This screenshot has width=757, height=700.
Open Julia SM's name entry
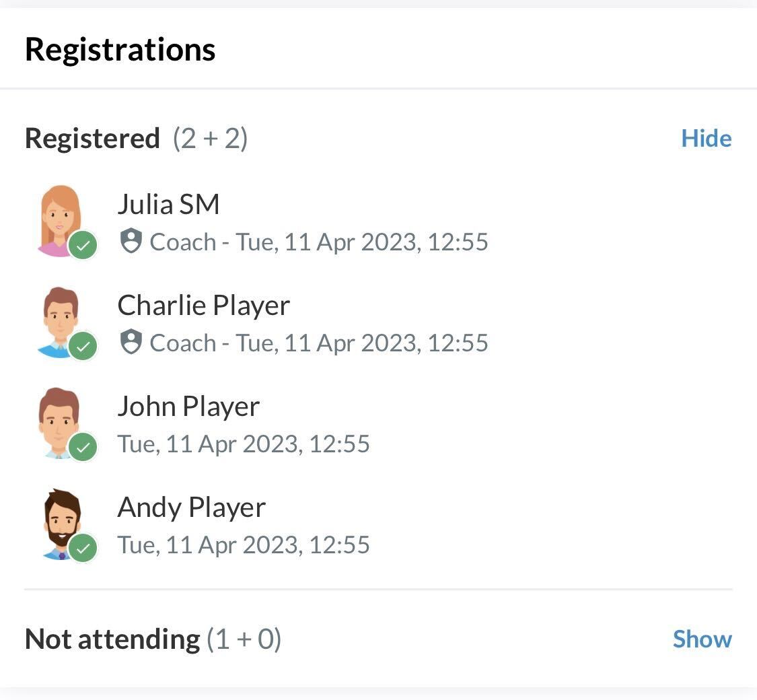tap(168, 205)
